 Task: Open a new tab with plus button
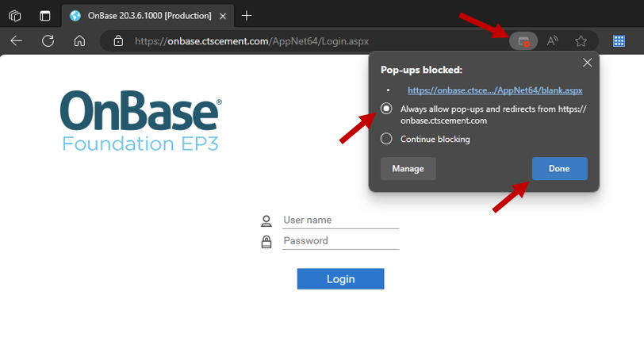247,16
